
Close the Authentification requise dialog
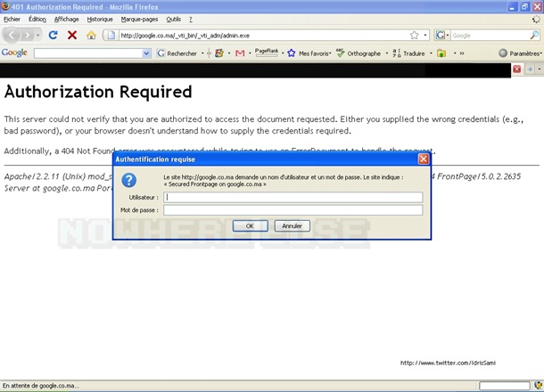424,159
